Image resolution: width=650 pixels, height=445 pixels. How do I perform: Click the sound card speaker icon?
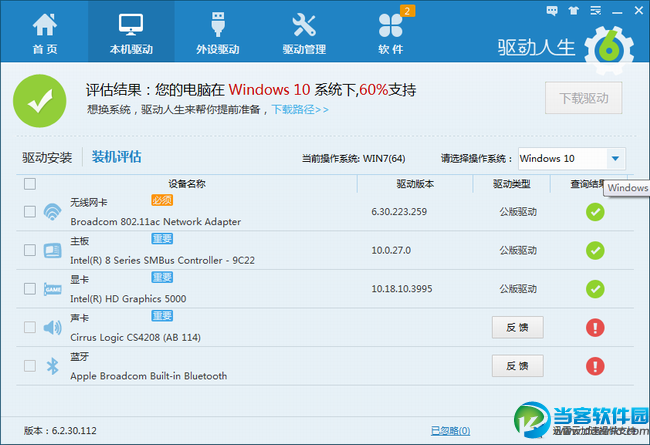tap(52, 328)
